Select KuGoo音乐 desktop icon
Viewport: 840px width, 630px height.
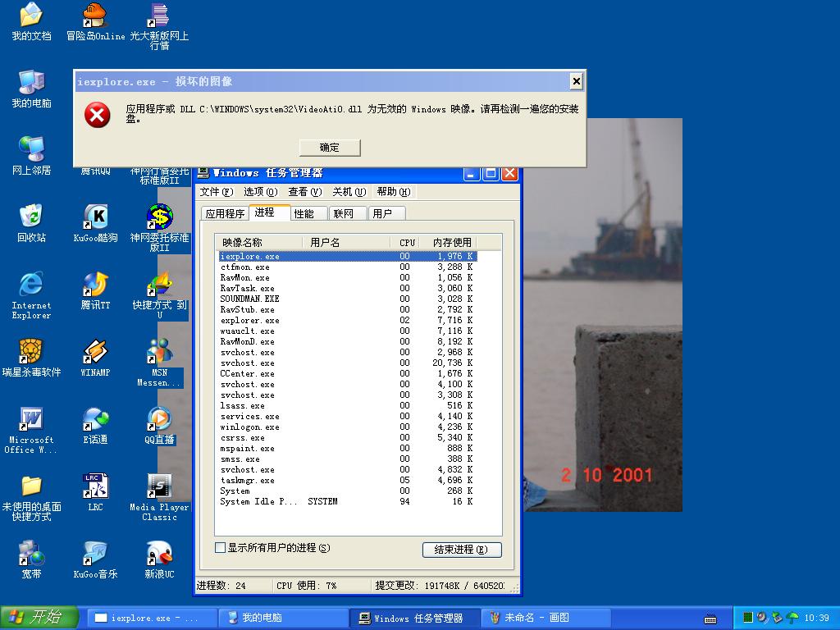click(95, 559)
